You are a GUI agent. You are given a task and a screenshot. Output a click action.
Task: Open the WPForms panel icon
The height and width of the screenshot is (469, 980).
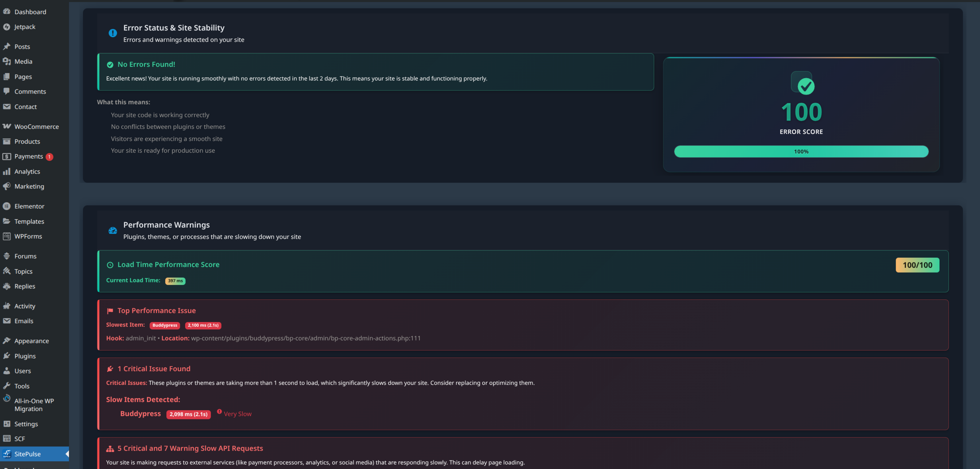point(7,236)
